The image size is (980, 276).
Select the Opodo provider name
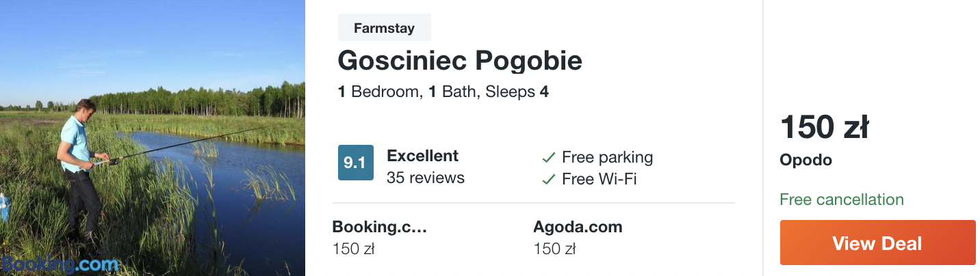[x=806, y=161]
